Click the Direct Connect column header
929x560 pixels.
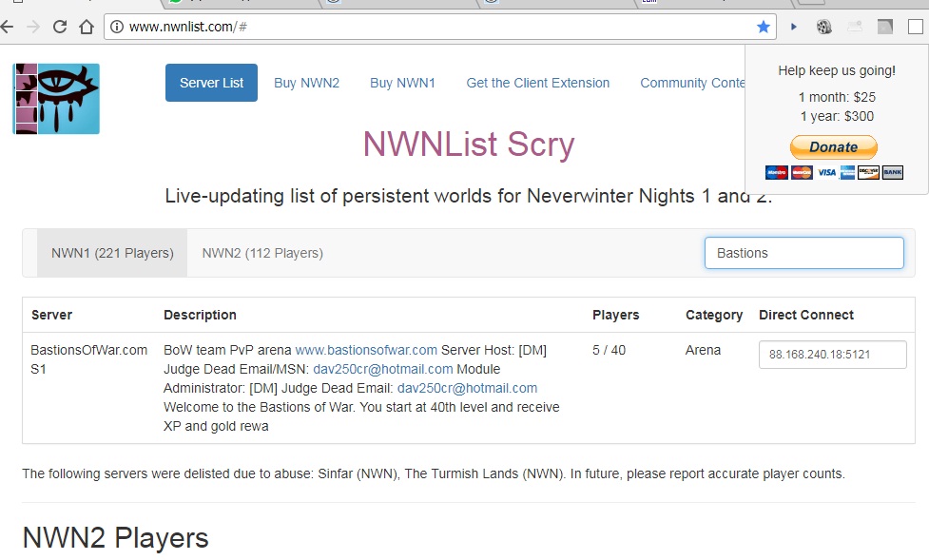[806, 315]
